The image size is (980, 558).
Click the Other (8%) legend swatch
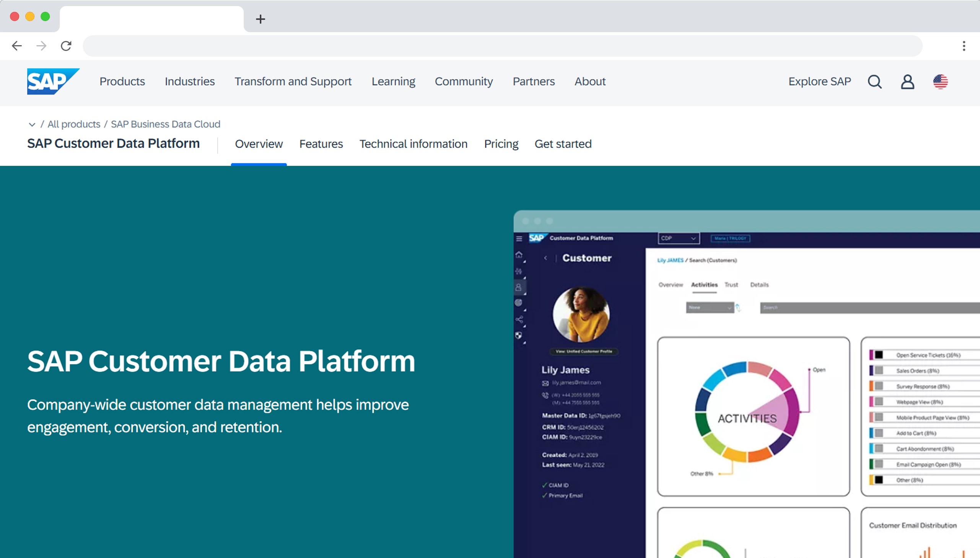[x=876, y=480]
